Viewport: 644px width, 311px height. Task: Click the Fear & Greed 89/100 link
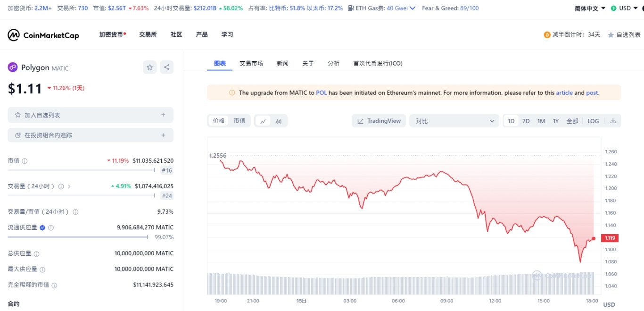point(450,8)
